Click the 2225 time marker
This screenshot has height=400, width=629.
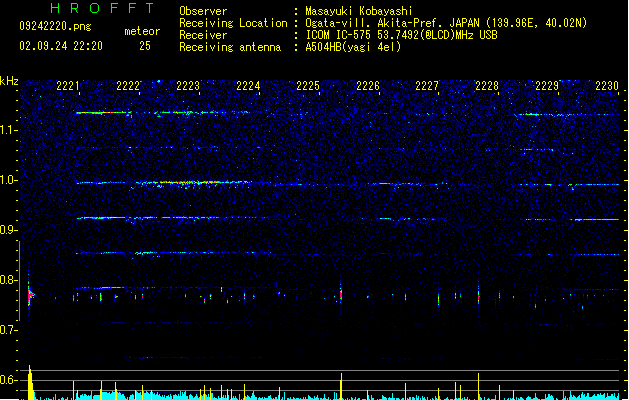[x=308, y=86]
